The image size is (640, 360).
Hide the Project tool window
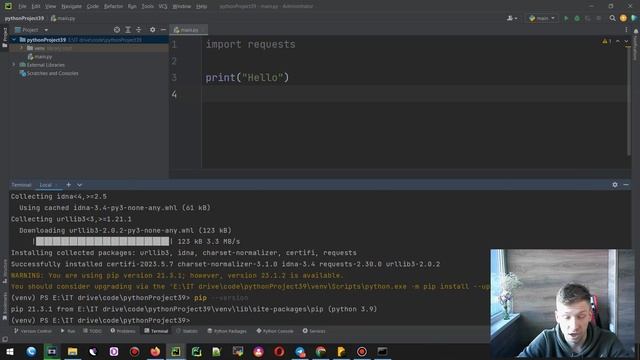pos(163,30)
